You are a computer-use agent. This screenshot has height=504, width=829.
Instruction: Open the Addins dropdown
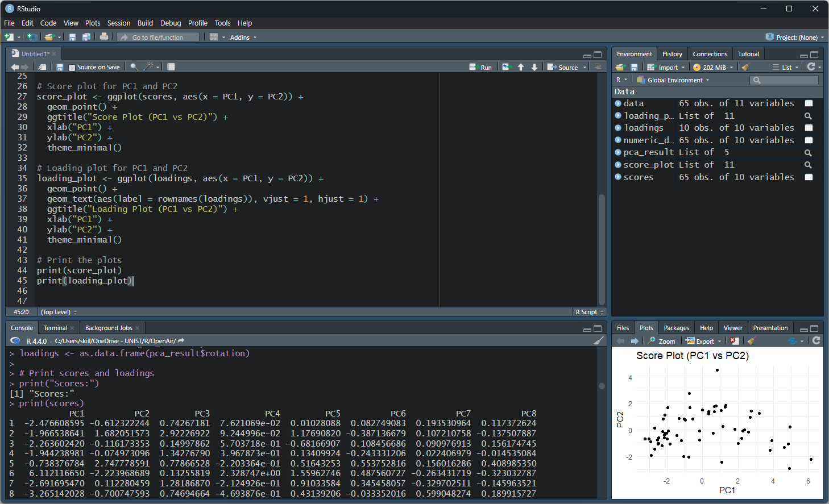243,38
